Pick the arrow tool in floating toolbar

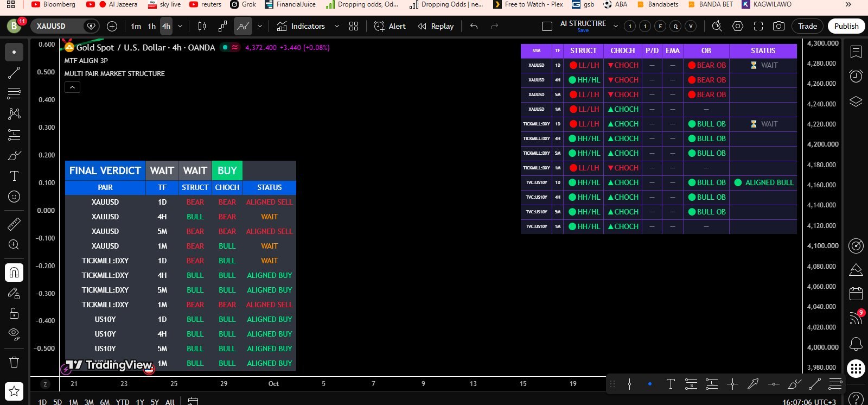[753, 384]
